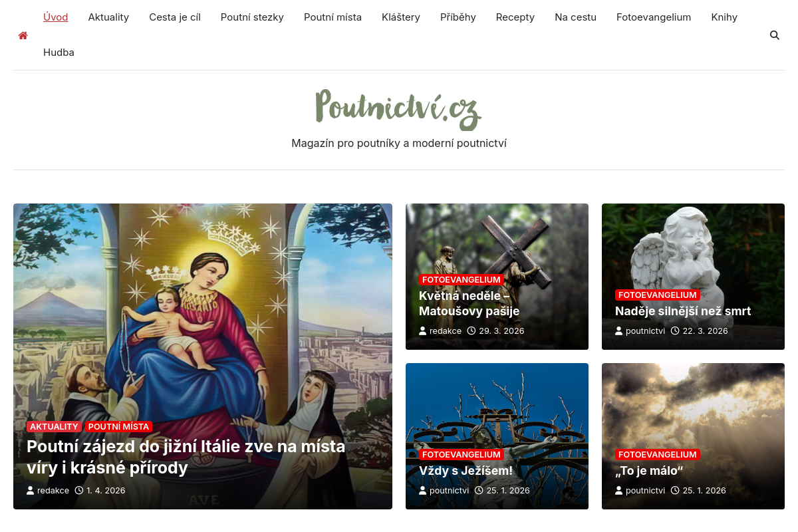The image size is (798, 532).
Task: Read the Vždy s Ježíšem! article
Action: (x=465, y=471)
